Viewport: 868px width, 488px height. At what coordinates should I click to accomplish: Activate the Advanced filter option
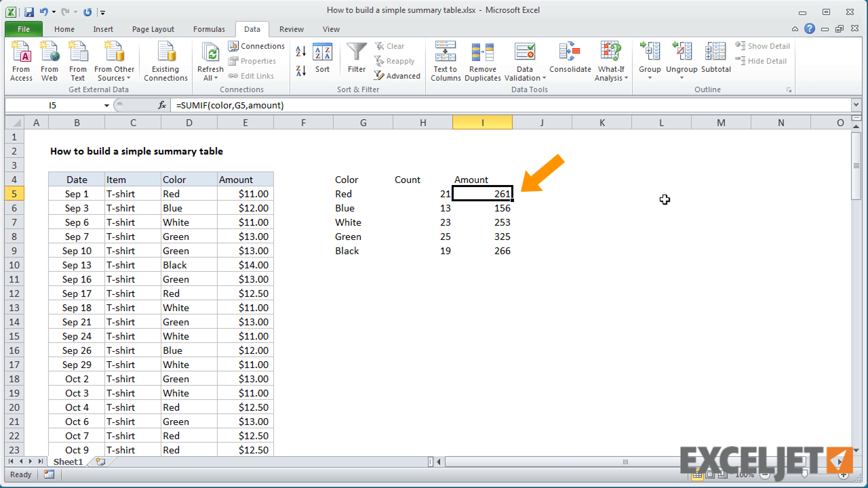coord(397,76)
